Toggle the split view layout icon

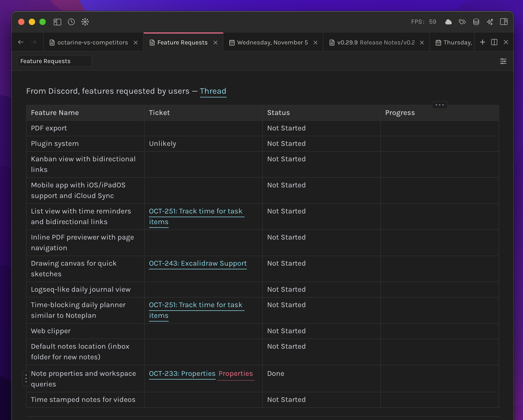point(494,42)
